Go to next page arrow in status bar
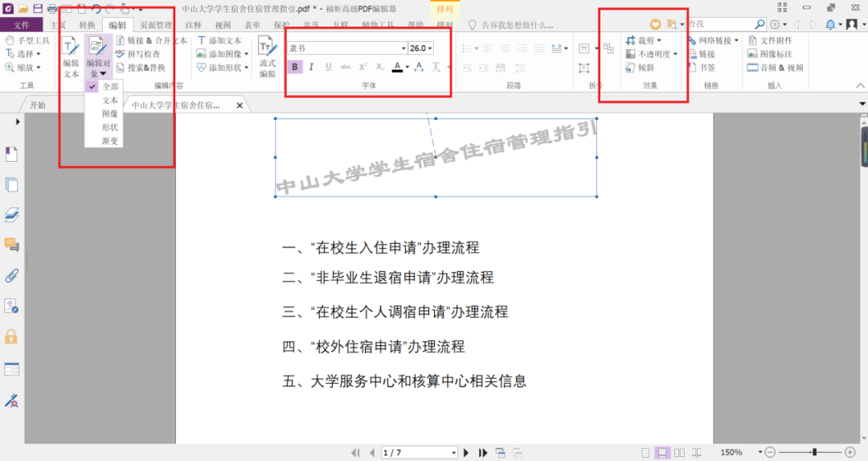 pos(466,453)
